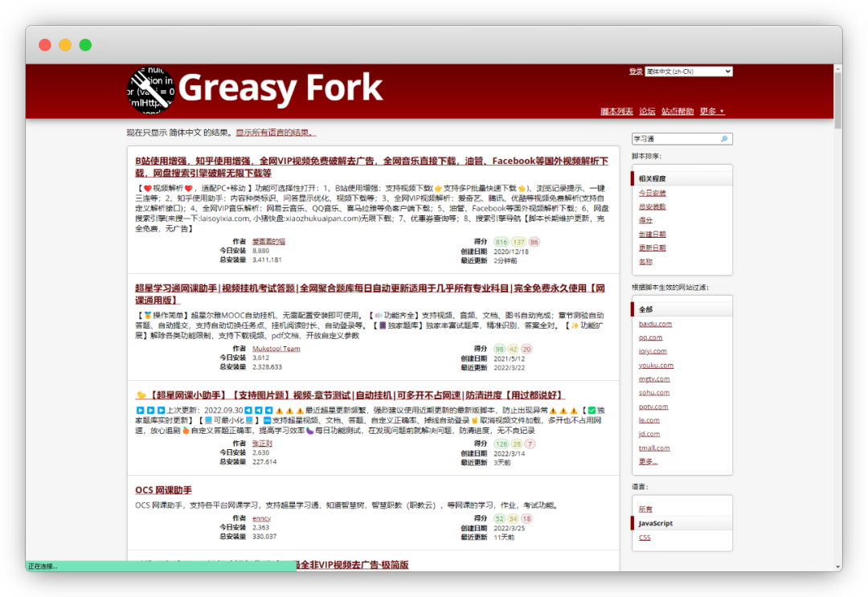Filter scripts by tmall.com
868x597 pixels.
click(654, 448)
